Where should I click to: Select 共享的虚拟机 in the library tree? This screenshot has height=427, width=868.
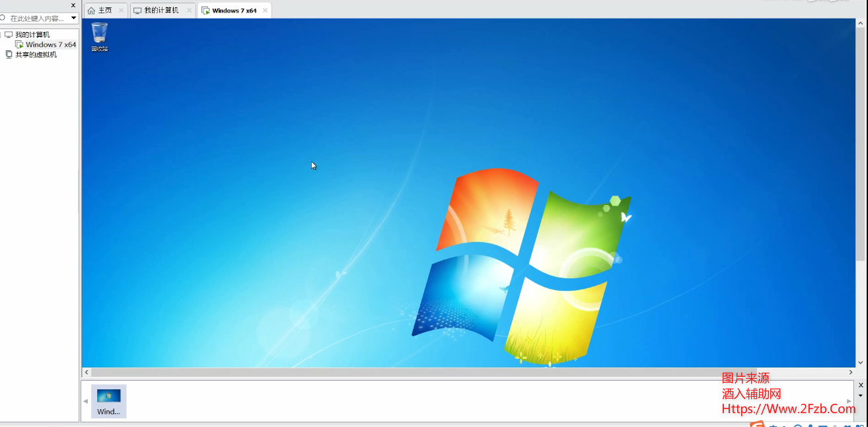click(x=36, y=54)
